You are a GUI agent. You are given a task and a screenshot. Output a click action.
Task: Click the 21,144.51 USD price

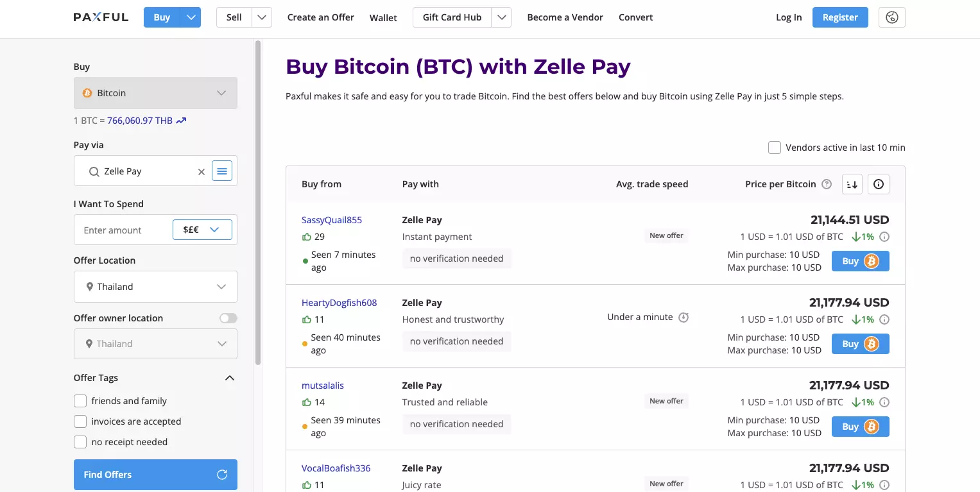click(850, 220)
